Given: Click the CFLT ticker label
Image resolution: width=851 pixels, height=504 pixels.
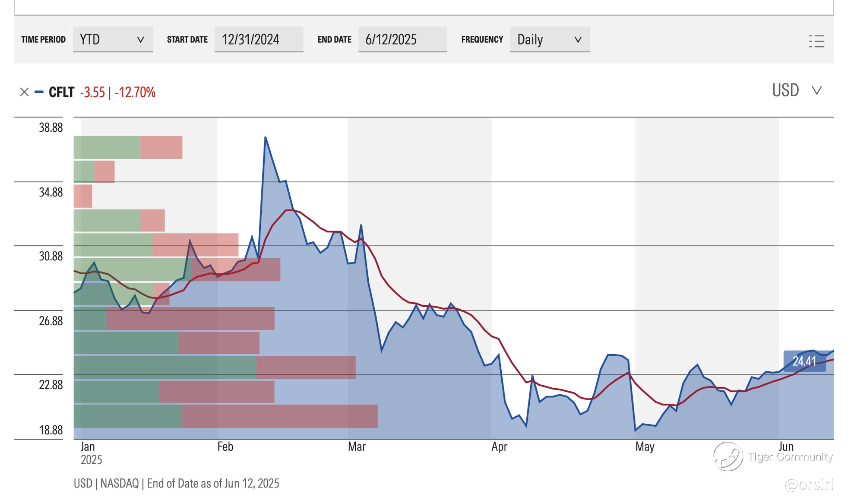Looking at the screenshot, I should coord(61,92).
